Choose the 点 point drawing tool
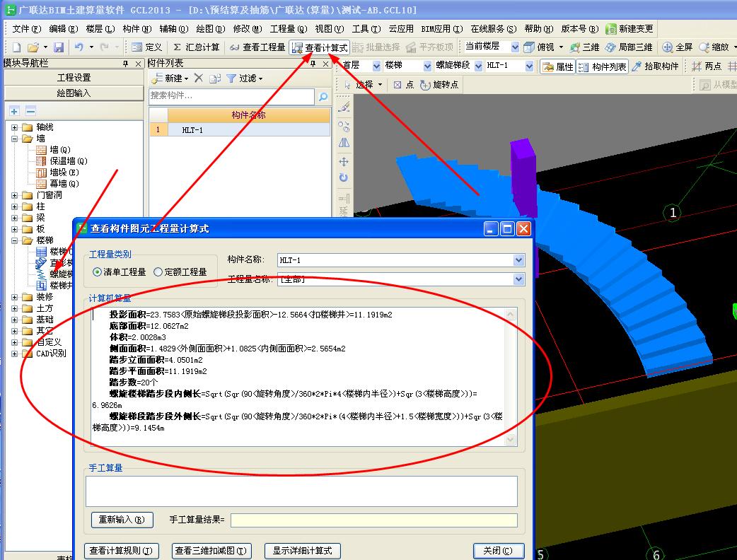 (404, 85)
